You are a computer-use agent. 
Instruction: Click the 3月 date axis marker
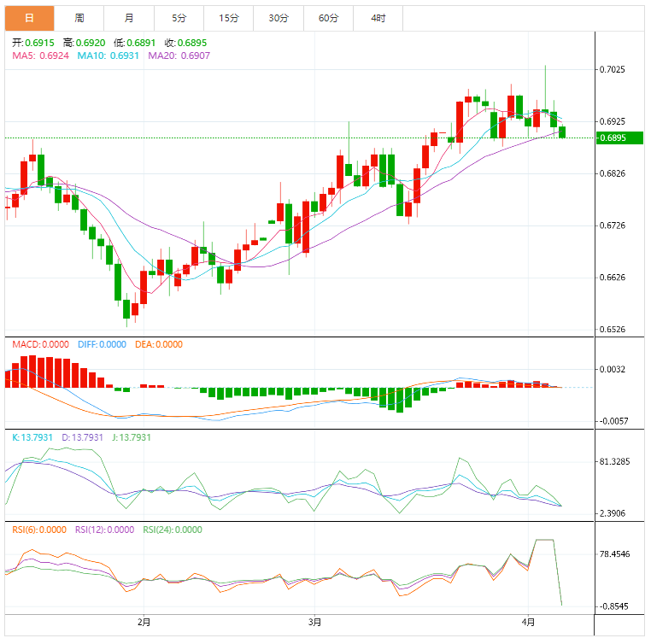(314, 622)
